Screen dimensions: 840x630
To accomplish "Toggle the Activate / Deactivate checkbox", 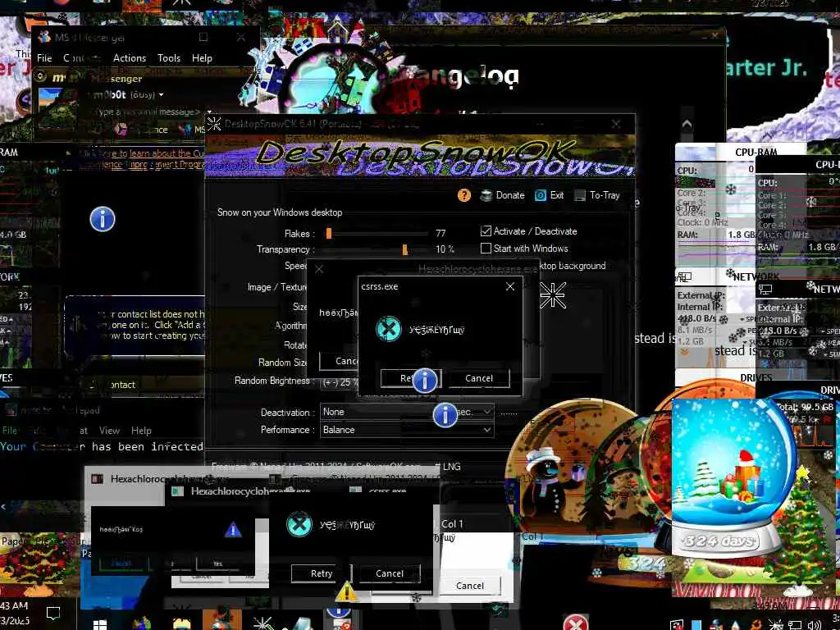I will (486, 231).
